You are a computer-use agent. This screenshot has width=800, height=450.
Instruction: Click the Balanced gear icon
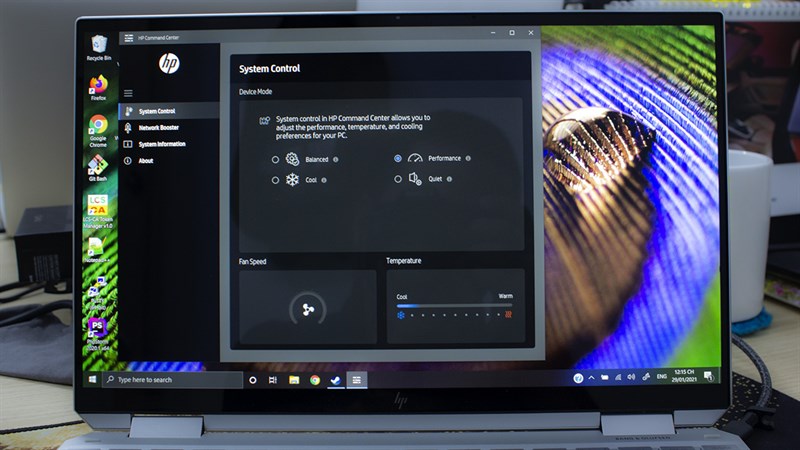[292, 159]
